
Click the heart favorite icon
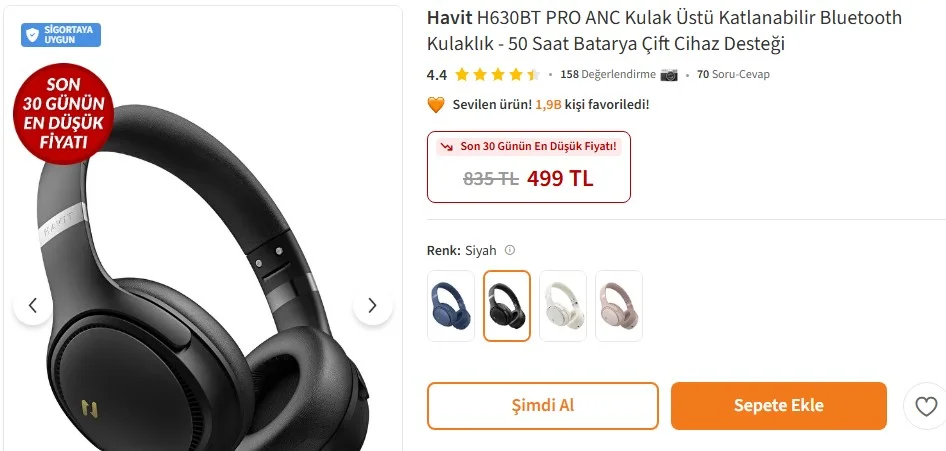pos(926,406)
